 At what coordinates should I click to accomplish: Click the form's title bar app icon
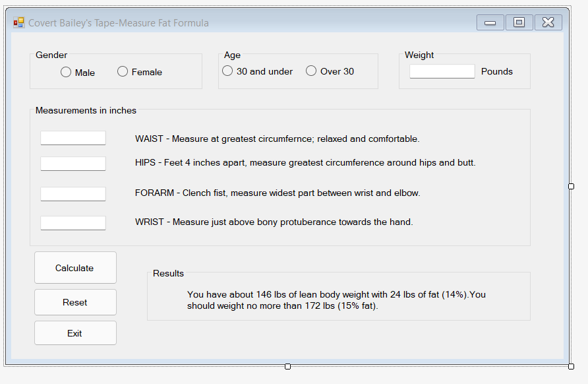pyautogui.click(x=18, y=23)
